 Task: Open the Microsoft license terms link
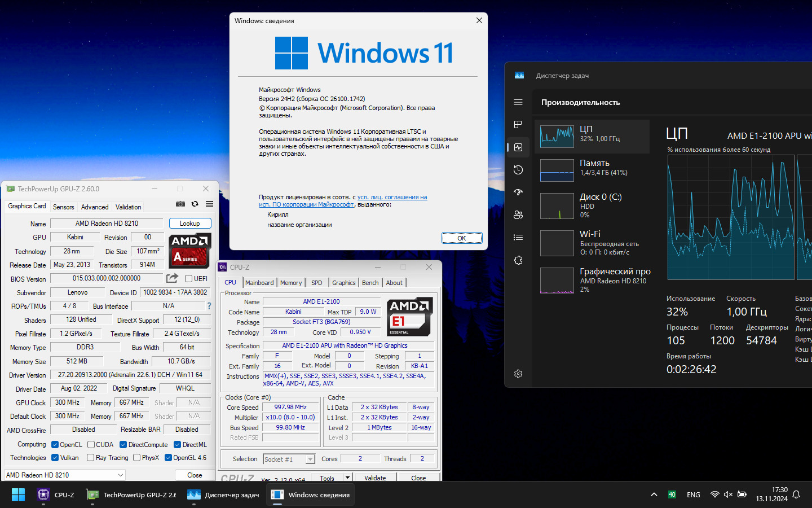click(392, 198)
